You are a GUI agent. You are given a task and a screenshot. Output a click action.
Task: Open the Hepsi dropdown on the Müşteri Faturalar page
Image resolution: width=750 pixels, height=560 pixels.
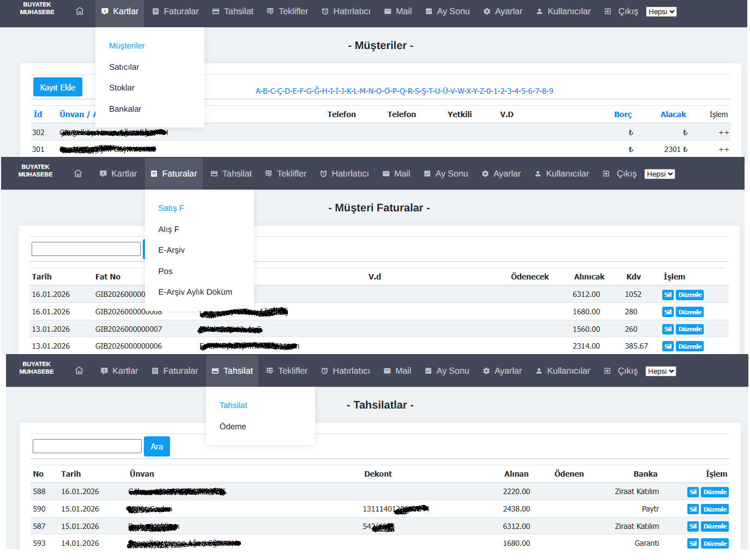click(660, 174)
